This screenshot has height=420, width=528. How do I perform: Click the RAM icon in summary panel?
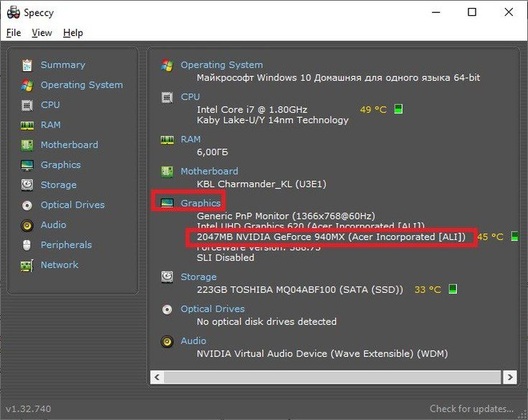(x=167, y=140)
